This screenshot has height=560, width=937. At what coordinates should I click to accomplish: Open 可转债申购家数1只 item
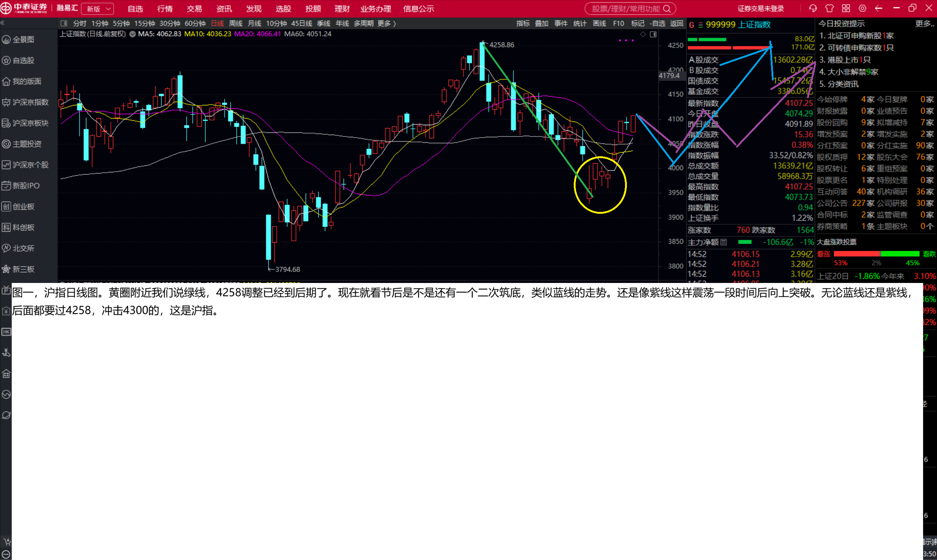point(856,48)
